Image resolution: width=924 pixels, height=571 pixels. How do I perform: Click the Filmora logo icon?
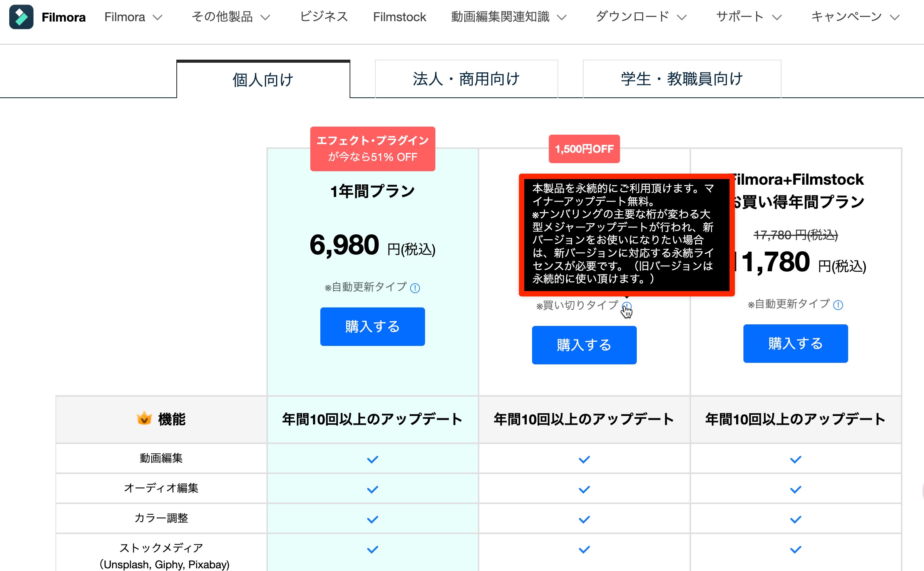[x=21, y=17]
